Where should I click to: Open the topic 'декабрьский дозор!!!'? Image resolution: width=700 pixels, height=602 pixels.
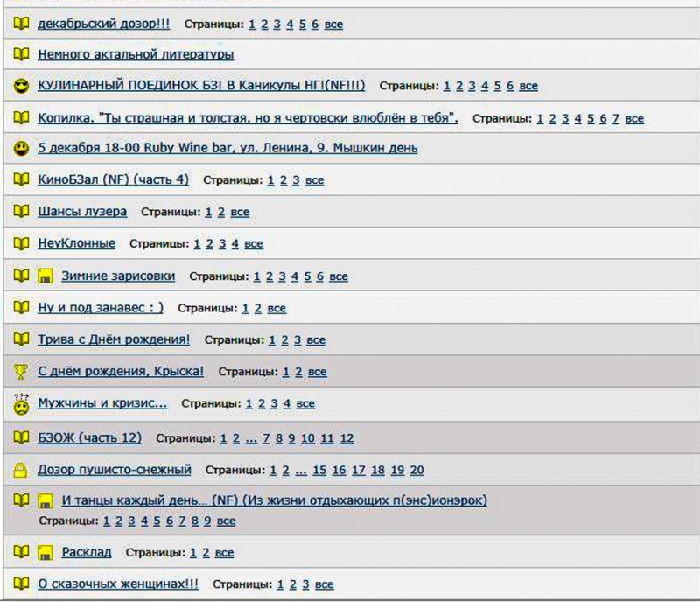[103, 24]
